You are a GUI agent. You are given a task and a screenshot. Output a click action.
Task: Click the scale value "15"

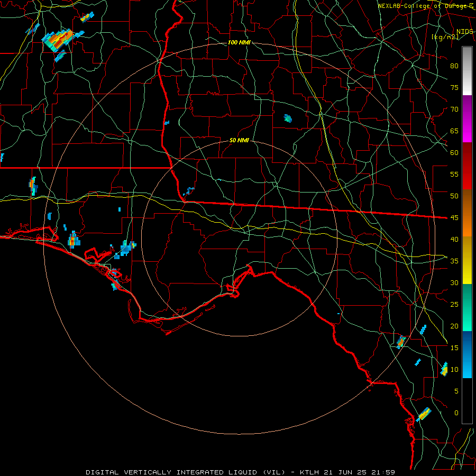[x=454, y=348]
